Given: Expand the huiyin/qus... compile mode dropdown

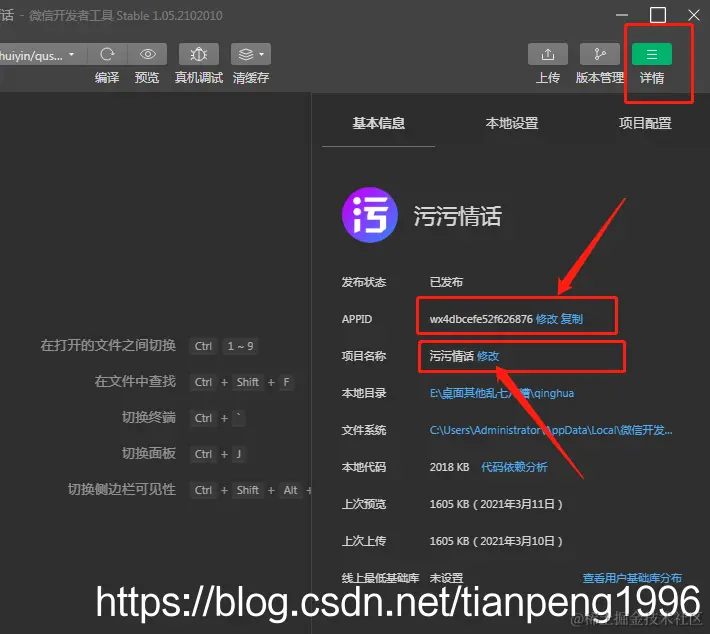Looking at the screenshot, I should tap(41, 55).
